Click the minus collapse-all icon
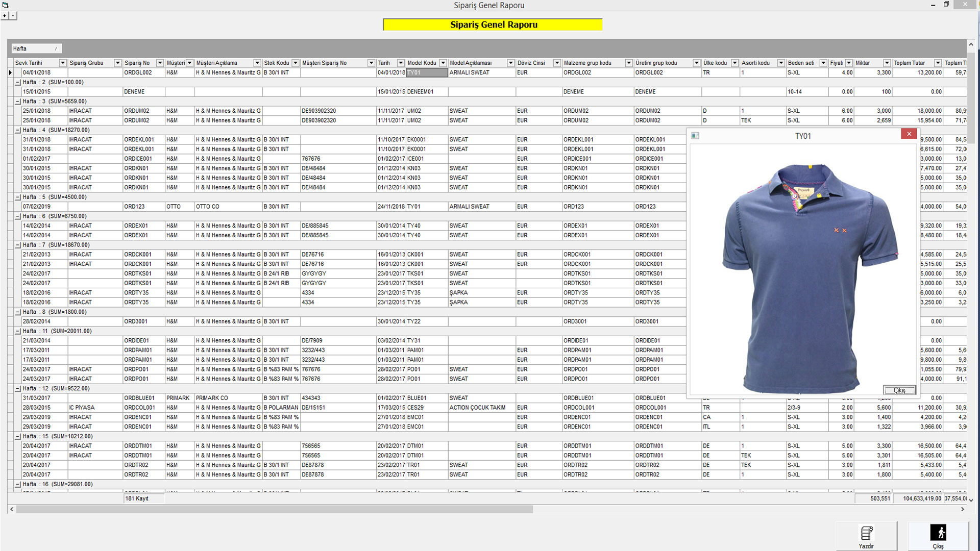This screenshot has width=980, height=551. (x=13, y=16)
